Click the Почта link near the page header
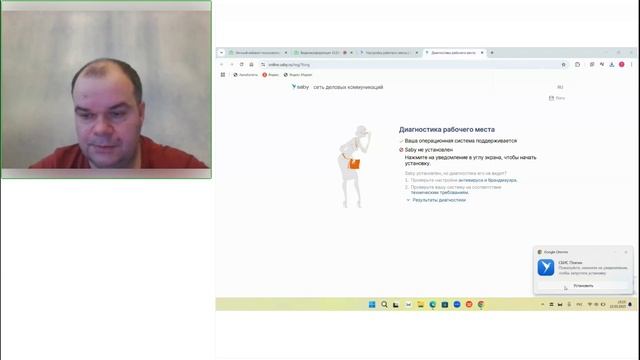Viewport: 640px width, 360px height. pyautogui.click(x=557, y=98)
